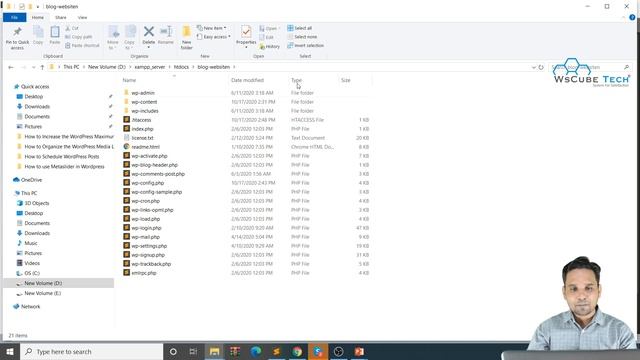Switch to the Share ribbon tab
The image size is (640, 360).
click(60, 18)
